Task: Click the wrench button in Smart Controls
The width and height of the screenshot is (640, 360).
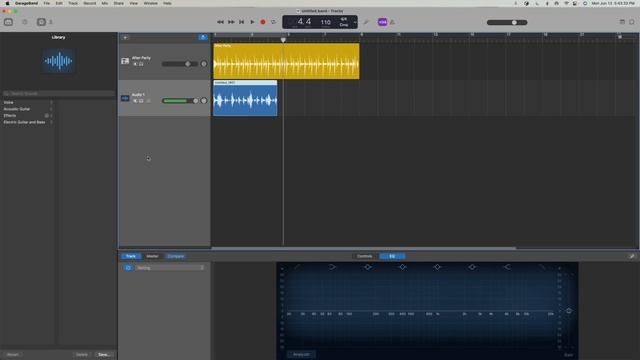Action: pos(632,256)
